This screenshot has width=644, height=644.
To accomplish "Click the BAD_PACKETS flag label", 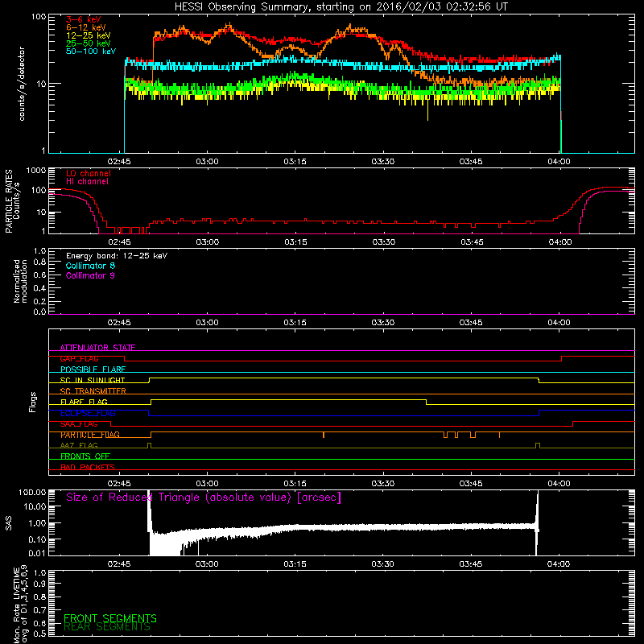I will [x=88, y=467].
